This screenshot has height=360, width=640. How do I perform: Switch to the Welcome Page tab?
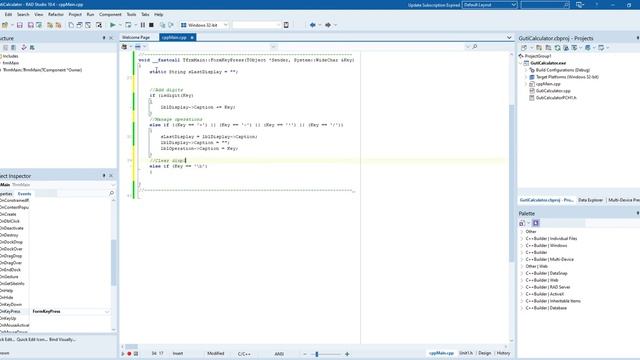pos(136,37)
